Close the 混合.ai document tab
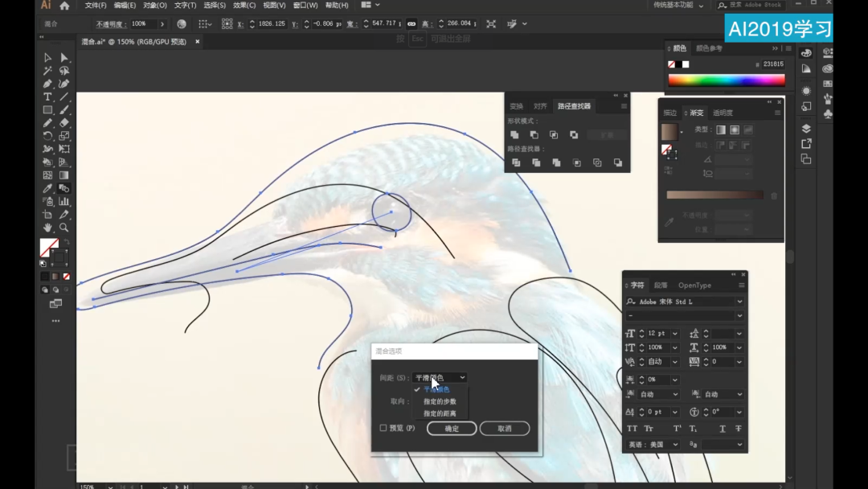This screenshot has height=489, width=868. 197,42
